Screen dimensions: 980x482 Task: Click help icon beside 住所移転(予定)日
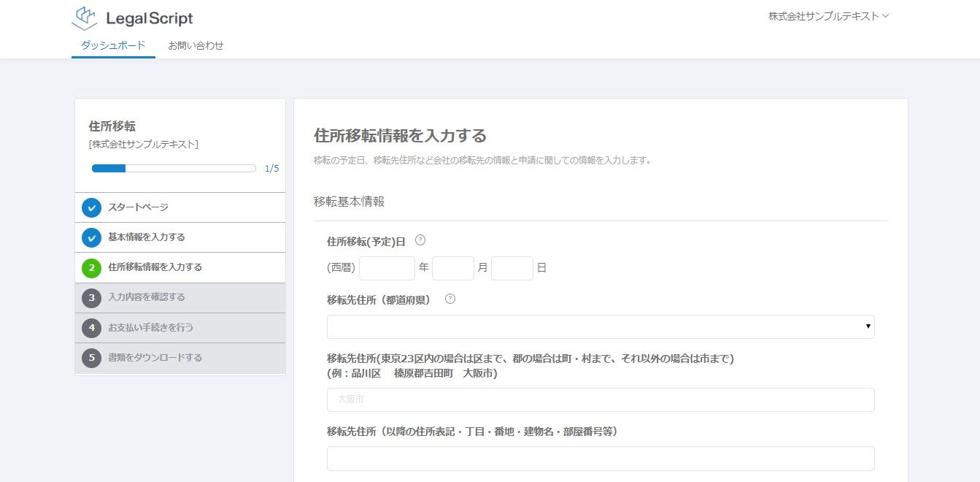[420, 240]
